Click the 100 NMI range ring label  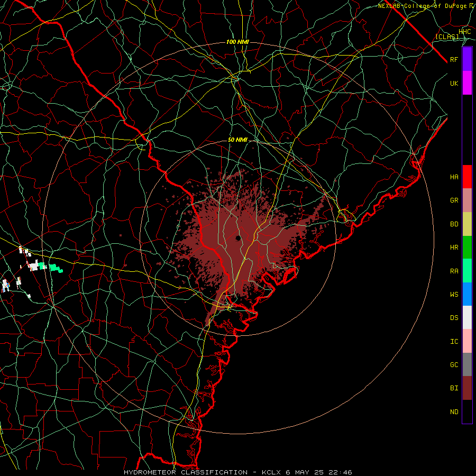237,42
